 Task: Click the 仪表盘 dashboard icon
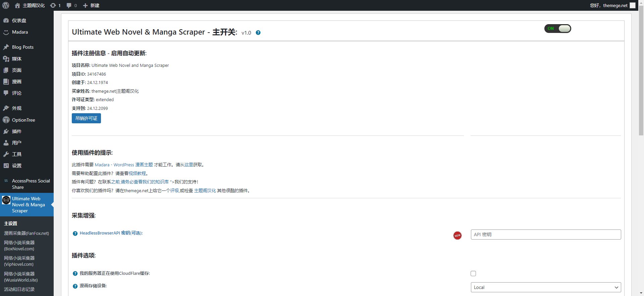pyautogui.click(x=6, y=20)
